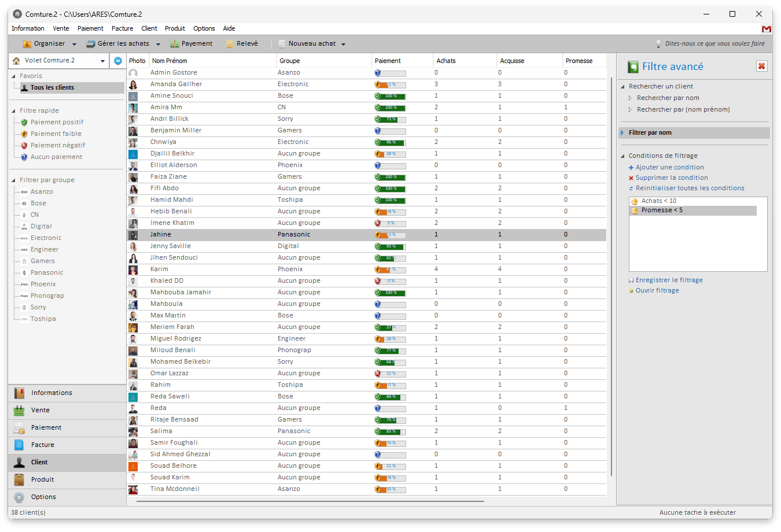Viewport: 781px width, 532px height.
Task: Click the Gmail icon in menu bar
Action: [x=766, y=29]
